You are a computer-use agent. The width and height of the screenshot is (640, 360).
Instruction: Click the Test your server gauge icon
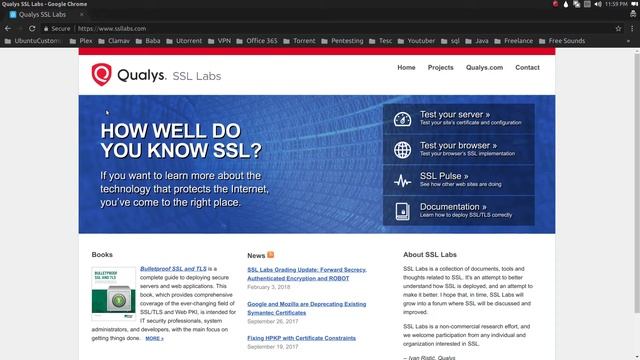pyautogui.click(x=402, y=119)
